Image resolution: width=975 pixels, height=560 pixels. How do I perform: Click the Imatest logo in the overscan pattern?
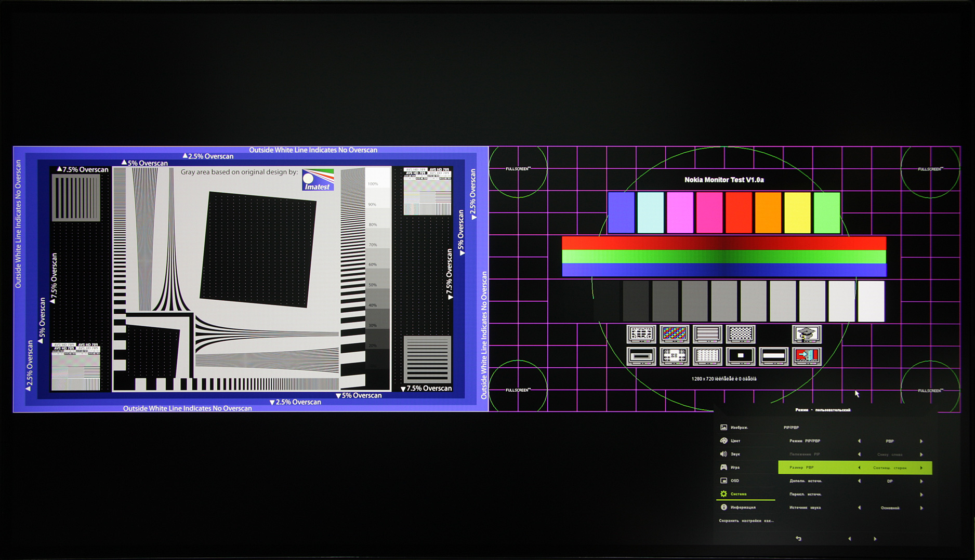point(318,180)
